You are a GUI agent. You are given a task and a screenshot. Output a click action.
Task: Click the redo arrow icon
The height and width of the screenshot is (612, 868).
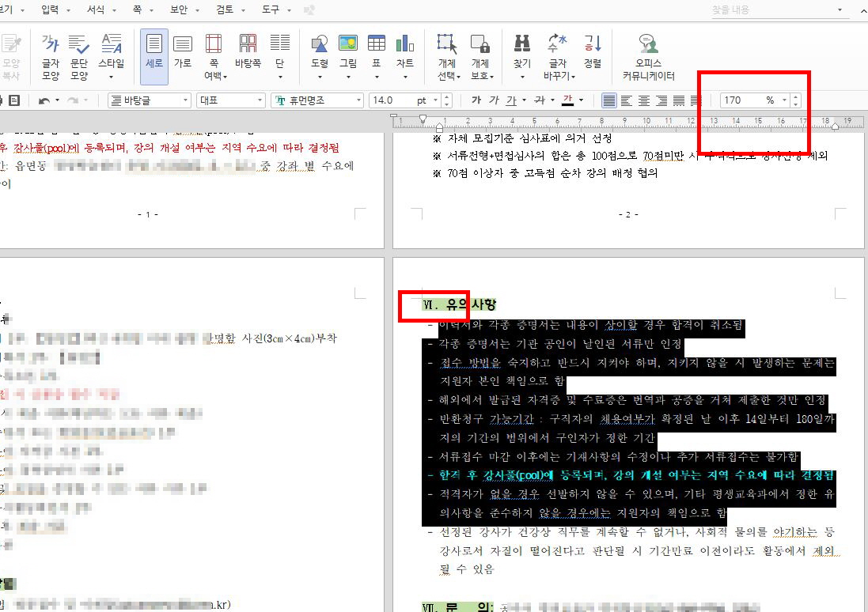pos(73,100)
